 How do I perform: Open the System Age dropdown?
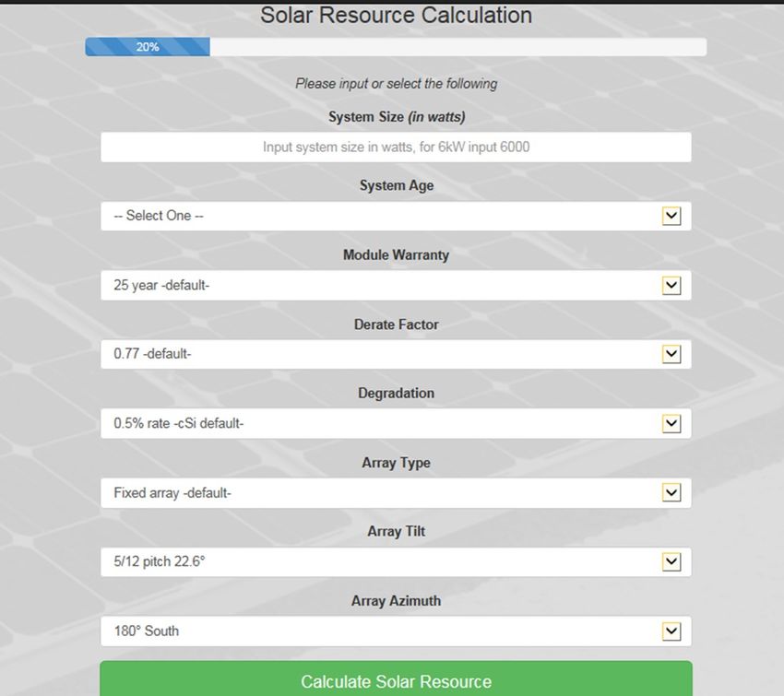point(396,216)
